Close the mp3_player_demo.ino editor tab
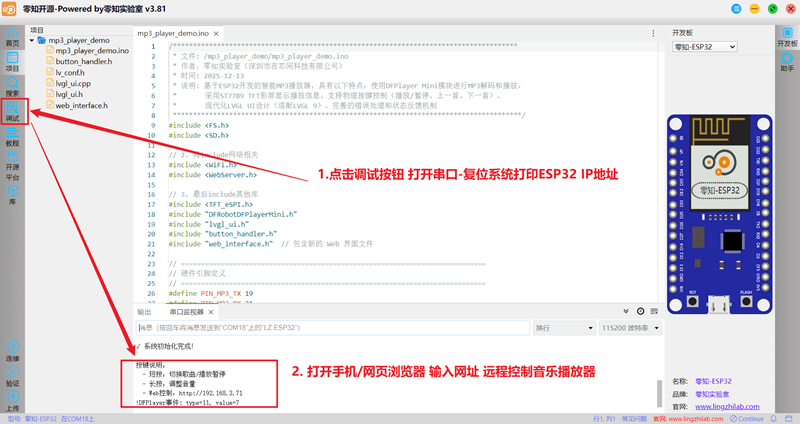800x424 pixels. pos(216,34)
